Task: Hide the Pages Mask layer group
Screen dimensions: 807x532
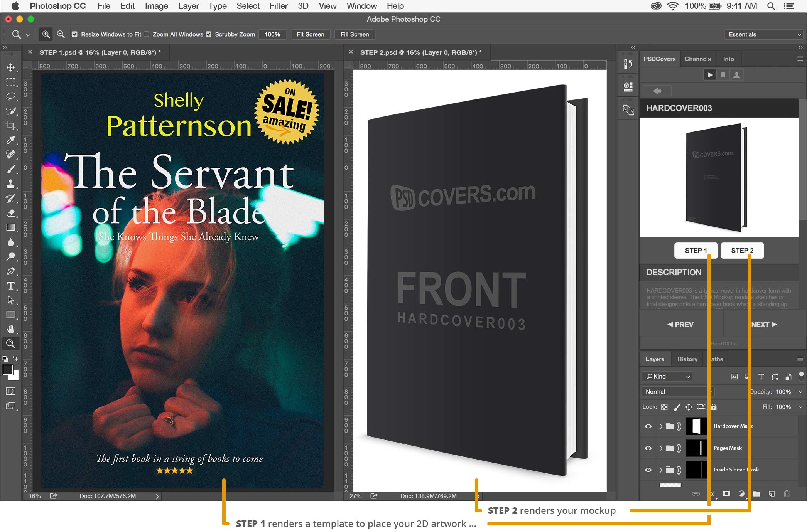Action: point(648,448)
